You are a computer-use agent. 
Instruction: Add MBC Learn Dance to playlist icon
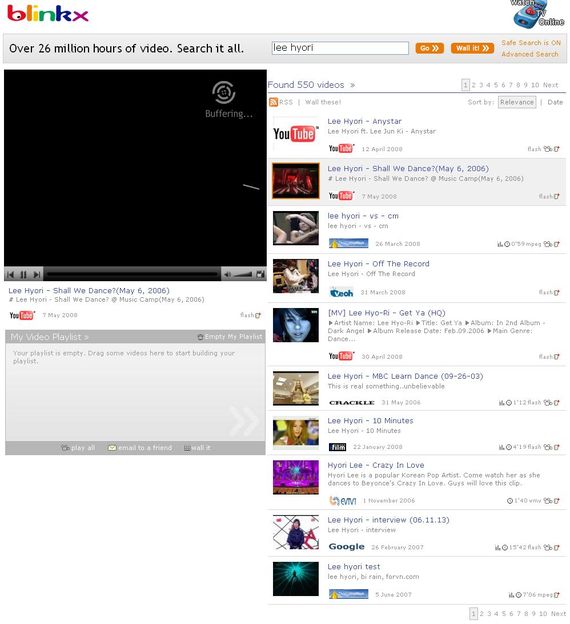click(x=548, y=403)
